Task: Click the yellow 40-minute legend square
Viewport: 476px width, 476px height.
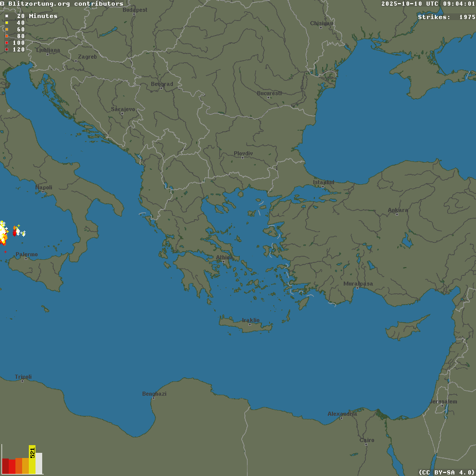Action: (x=7, y=23)
